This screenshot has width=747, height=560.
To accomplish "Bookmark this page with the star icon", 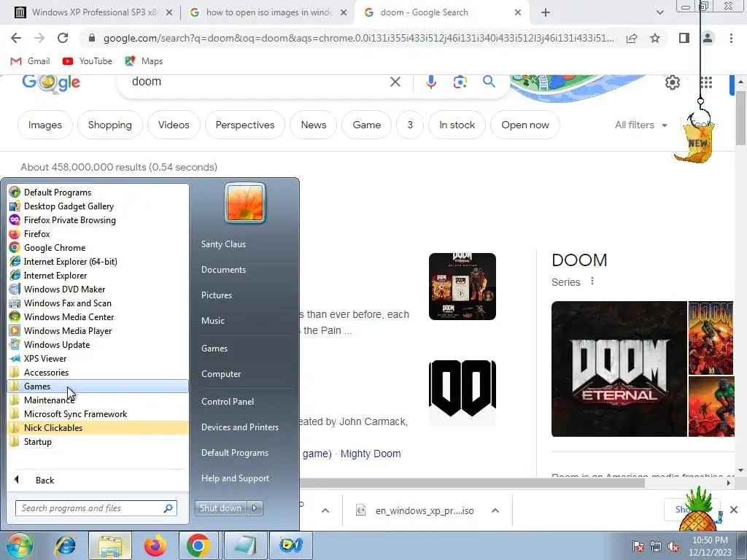I will [x=655, y=38].
